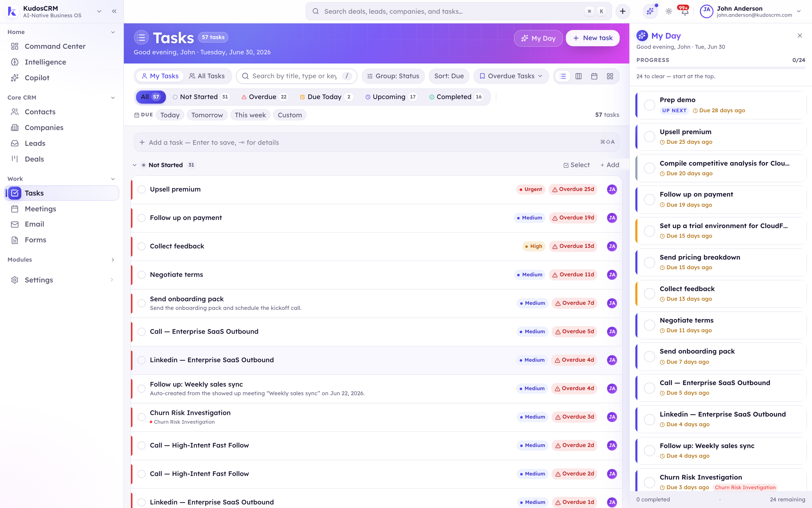Switch to list view icon
The height and width of the screenshot is (508, 812).
click(563, 76)
